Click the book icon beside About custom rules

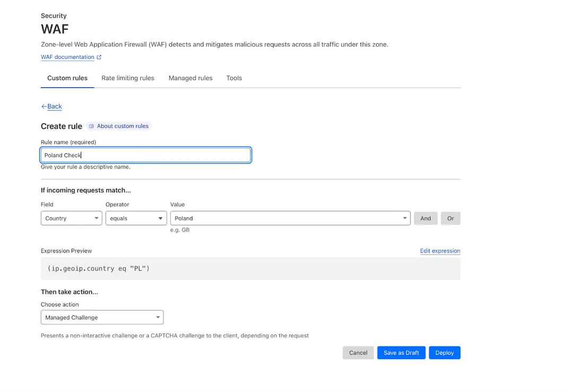coord(91,126)
